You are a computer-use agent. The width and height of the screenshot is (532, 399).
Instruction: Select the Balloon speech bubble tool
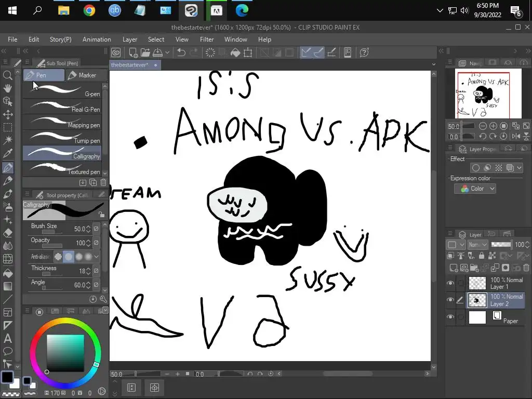[7, 351]
